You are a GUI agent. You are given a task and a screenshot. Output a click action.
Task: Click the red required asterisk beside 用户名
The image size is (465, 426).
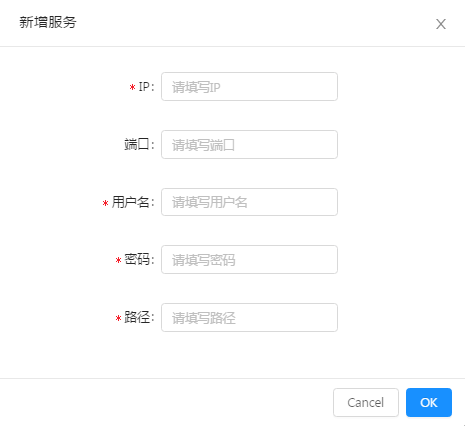pos(105,203)
